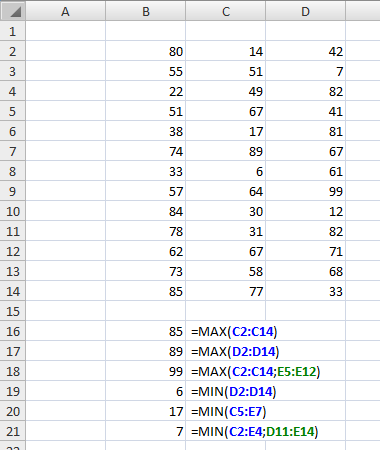Image resolution: width=380 pixels, height=450 pixels.
Task: Select column D header
Action: [306, 11]
